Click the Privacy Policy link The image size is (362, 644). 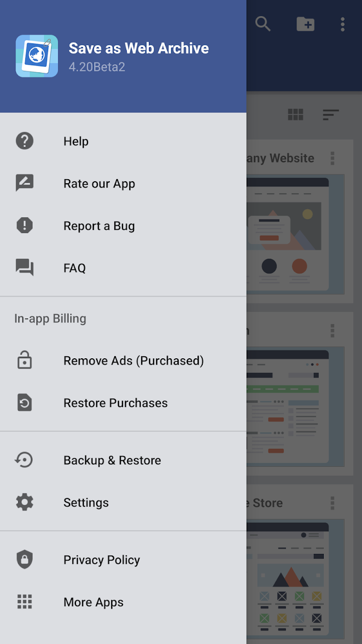[101, 560]
